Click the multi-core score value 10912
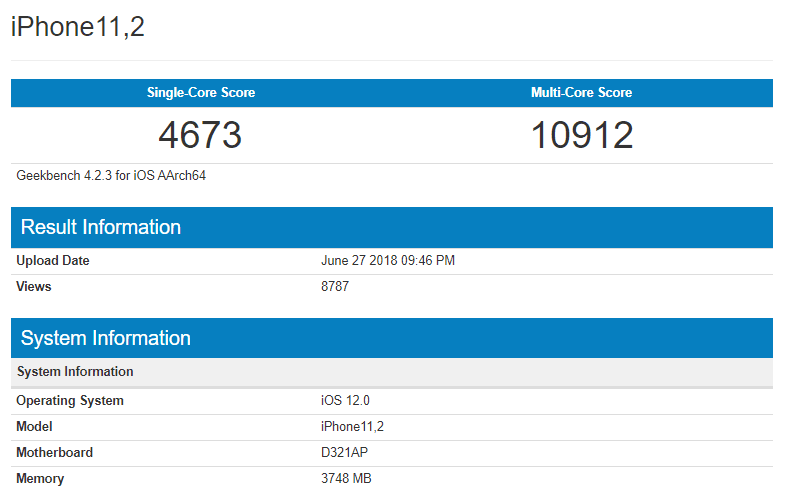Viewport: 790px width, 499px height. [581, 135]
